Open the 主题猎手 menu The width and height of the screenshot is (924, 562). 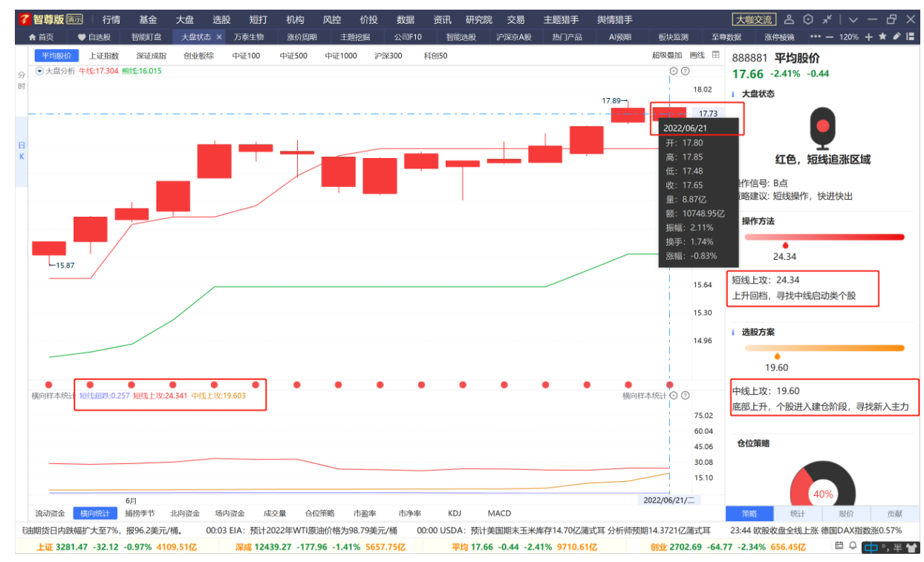click(x=561, y=20)
